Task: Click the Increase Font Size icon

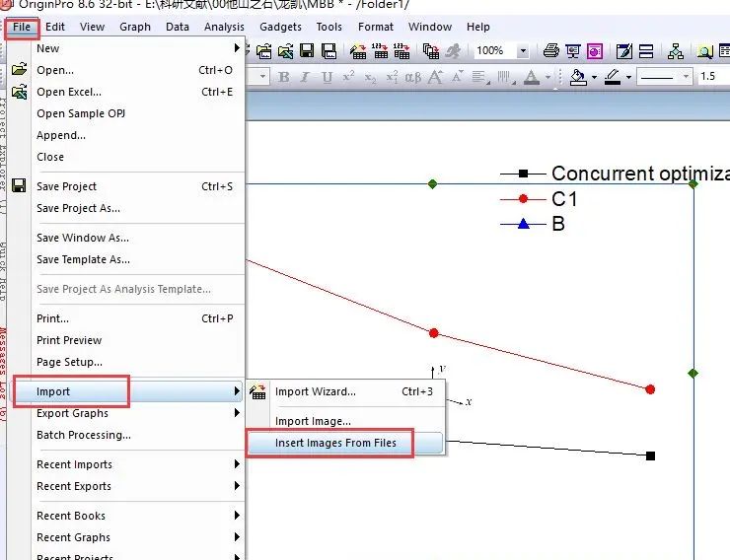Action: (x=435, y=77)
